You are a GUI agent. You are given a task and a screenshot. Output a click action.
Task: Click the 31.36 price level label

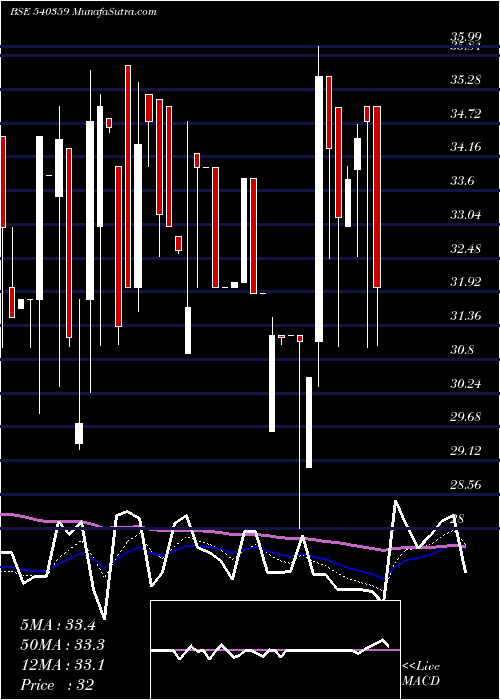point(466,316)
